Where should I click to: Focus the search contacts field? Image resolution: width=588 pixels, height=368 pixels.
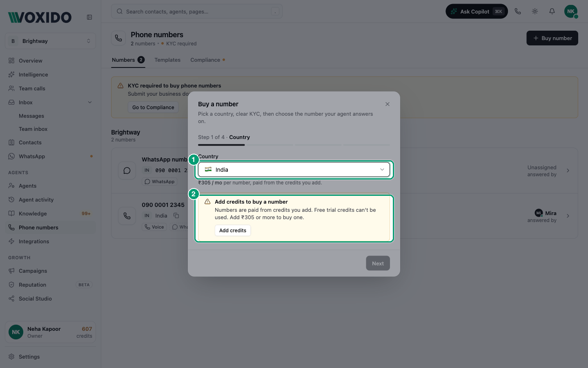(x=197, y=11)
